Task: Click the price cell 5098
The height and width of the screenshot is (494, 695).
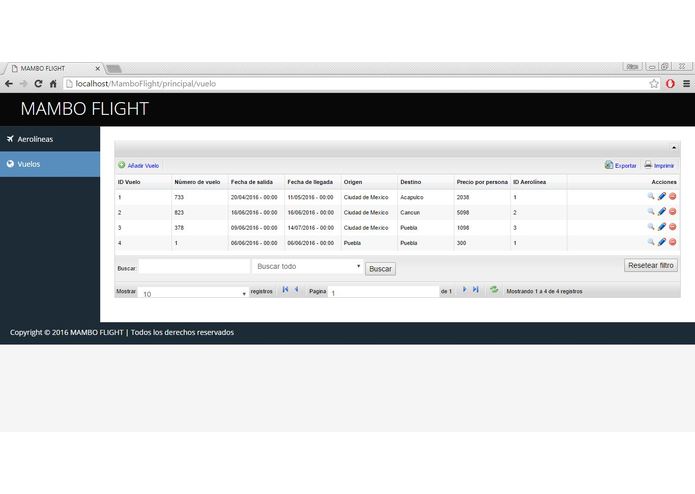Action: pyautogui.click(x=463, y=213)
